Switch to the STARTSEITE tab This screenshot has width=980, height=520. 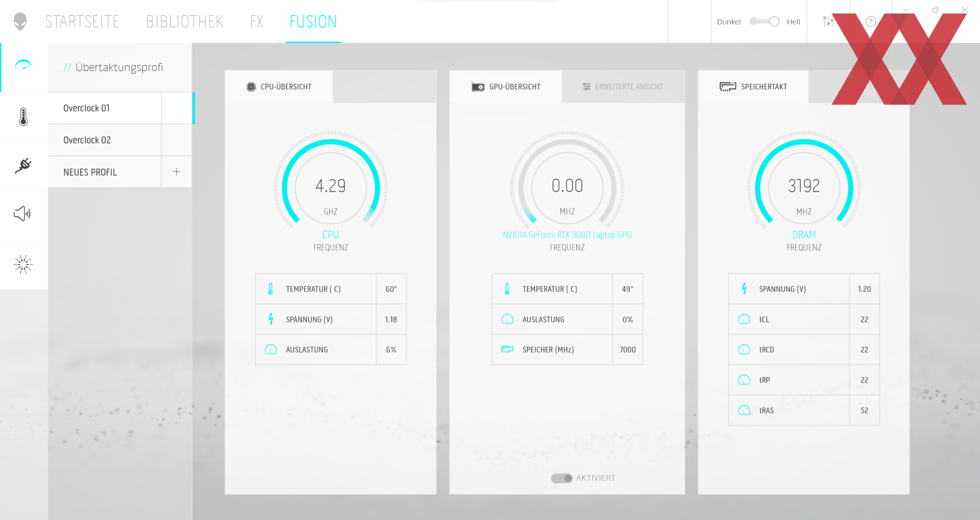(x=82, y=21)
